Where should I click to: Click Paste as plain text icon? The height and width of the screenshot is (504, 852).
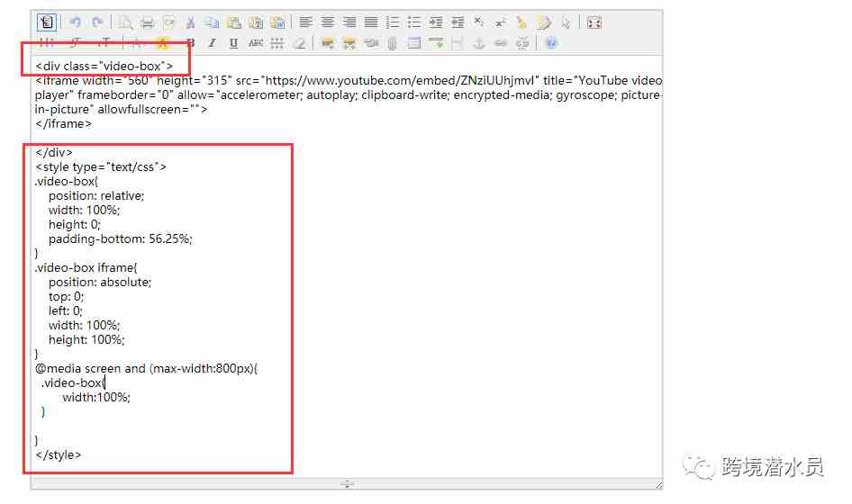[x=256, y=22]
